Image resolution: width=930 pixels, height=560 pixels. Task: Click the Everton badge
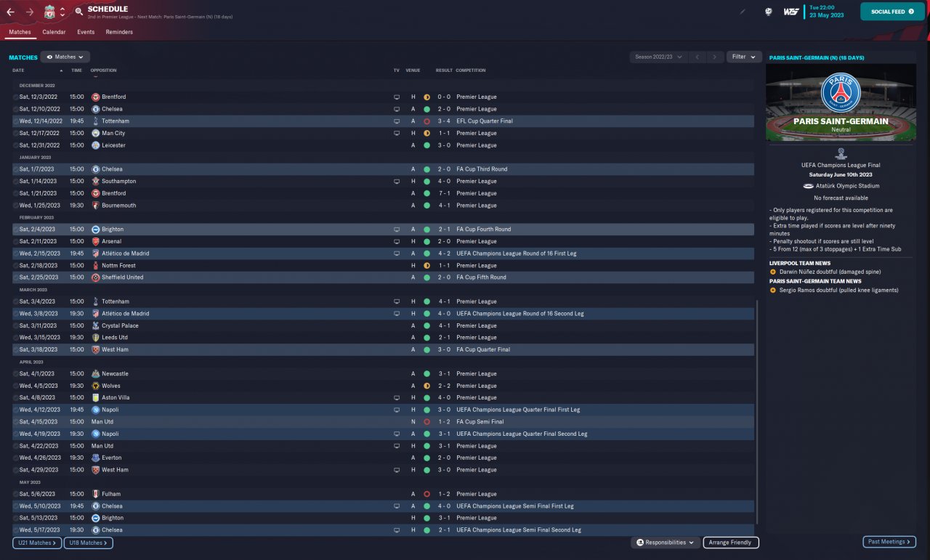[95, 458]
